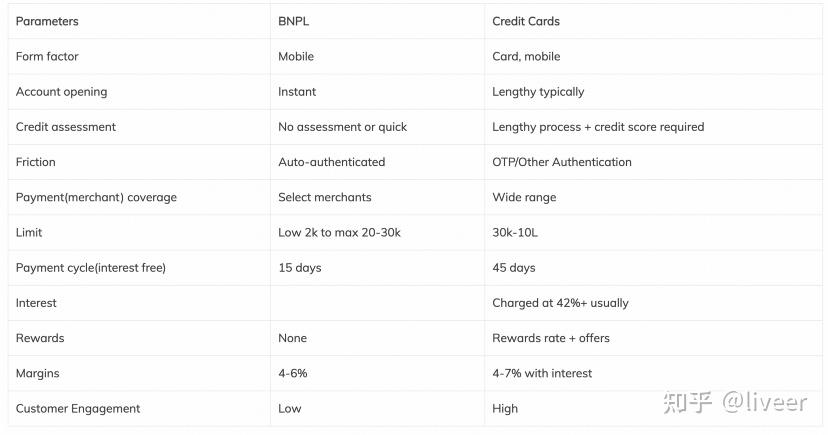828x435 pixels.
Task: Click the "Wide range" coverage cell
Action: click(524, 197)
